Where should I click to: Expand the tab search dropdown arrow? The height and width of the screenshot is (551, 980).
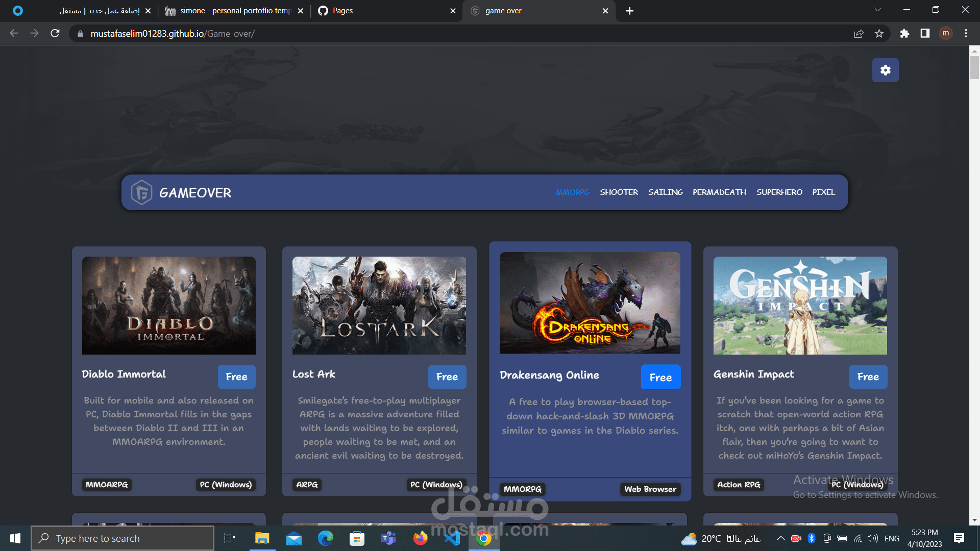[877, 10]
